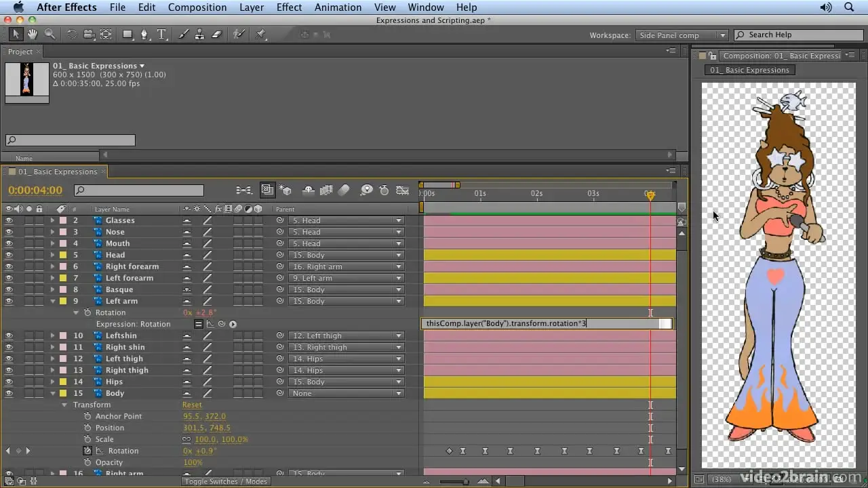This screenshot has width=868, height=488.
Task: Hide the Glasses layer with its eye
Action: pyautogui.click(x=9, y=220)
